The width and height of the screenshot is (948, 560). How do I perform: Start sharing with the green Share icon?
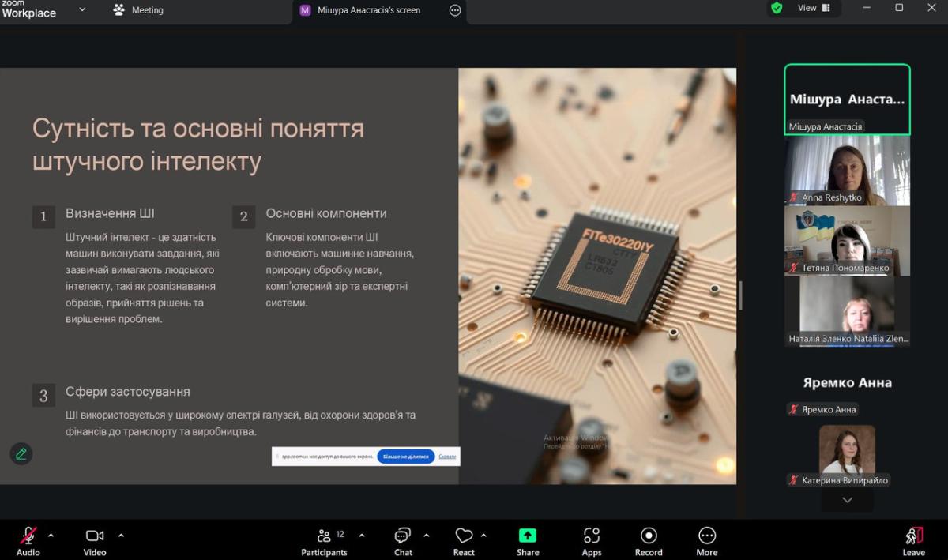point(528,536)
